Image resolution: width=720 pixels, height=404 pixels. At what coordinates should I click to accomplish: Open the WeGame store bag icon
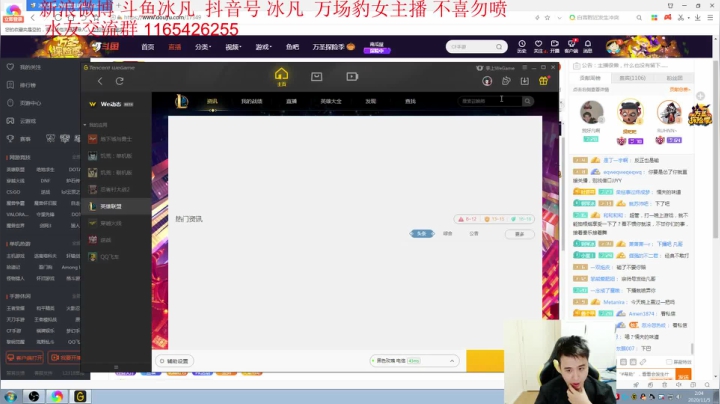(x=316, y=77)
